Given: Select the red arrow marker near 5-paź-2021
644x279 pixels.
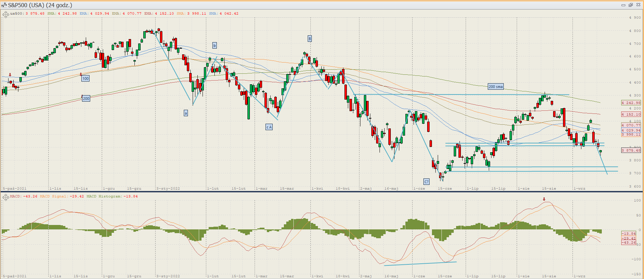Looking at the screenshot, I should [x=10, y=75].
